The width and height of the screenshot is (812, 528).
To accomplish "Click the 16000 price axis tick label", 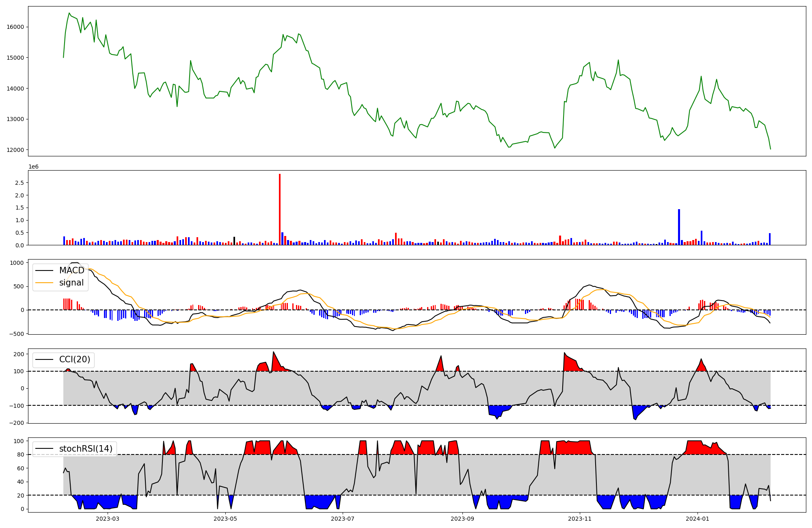I will tap(16, 27).
